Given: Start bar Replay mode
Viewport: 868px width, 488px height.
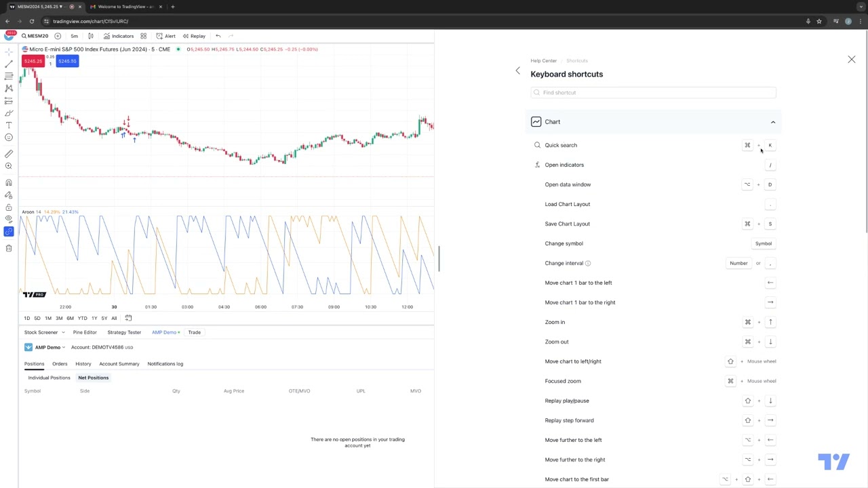Looking at the screenshot, I should click(x=194, y=36).
